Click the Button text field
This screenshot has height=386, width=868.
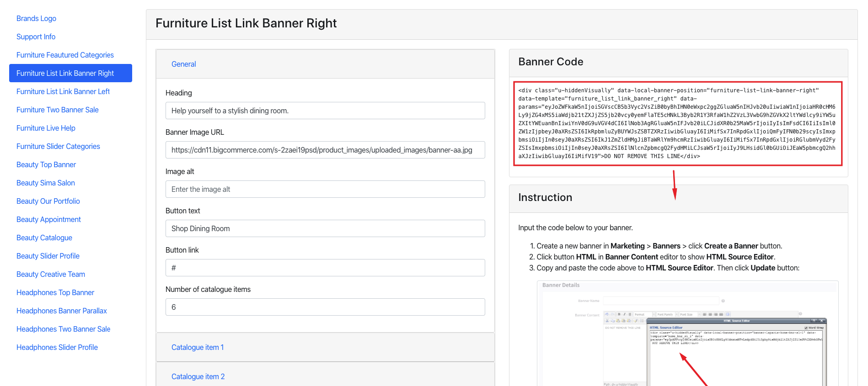pos(325,228)
